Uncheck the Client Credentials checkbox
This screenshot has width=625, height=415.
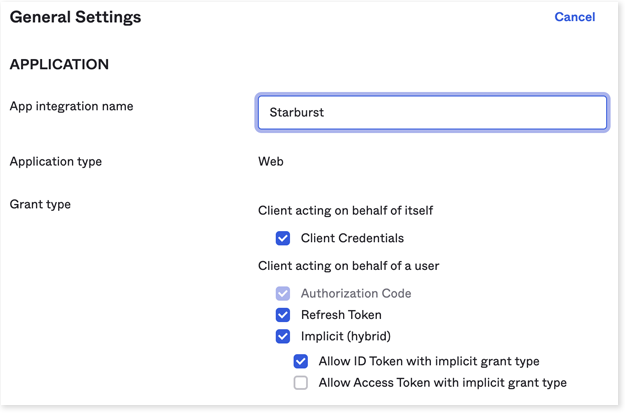click(283, 238)
